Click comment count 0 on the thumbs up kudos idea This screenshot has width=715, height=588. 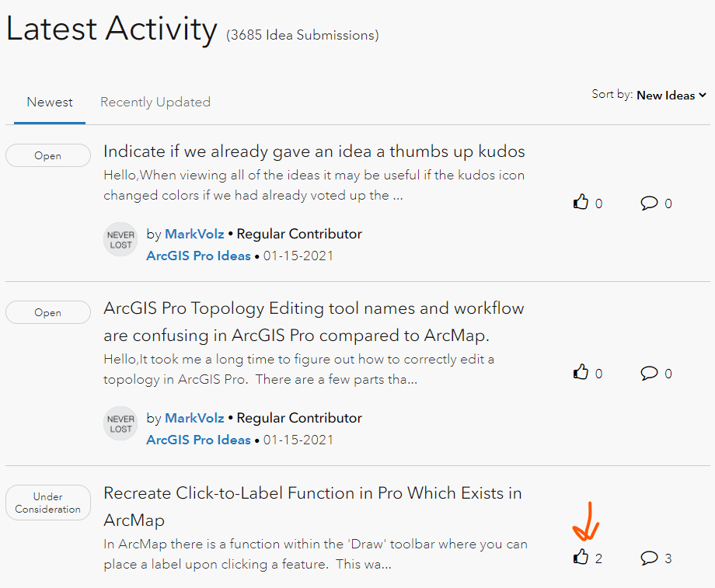tap(668, 204)
